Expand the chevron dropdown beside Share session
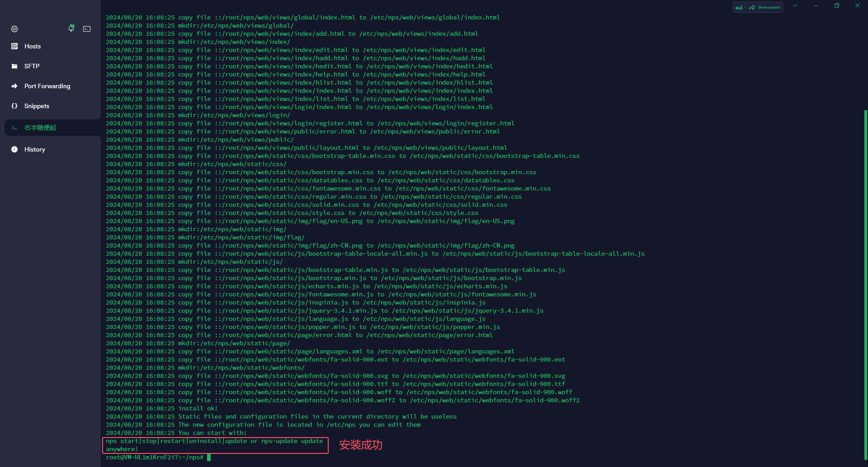 [795, 6]
